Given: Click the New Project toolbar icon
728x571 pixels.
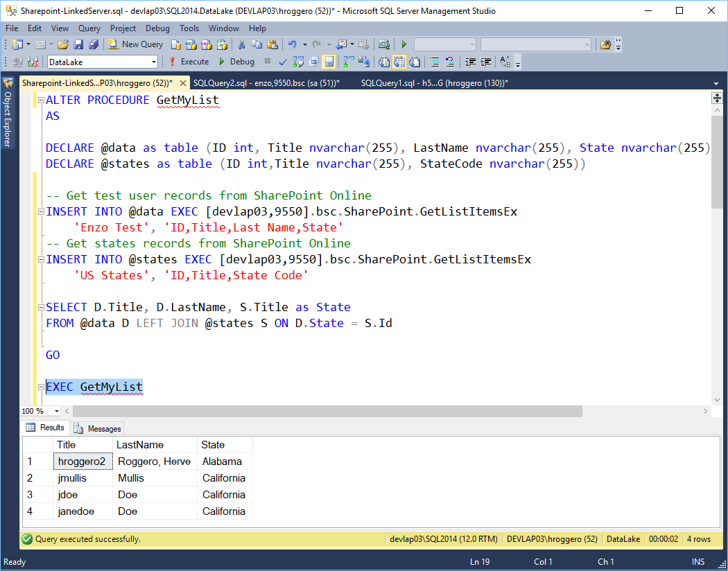Looking at the screenshot, I should pyautogui.click(x=17, y=44).
